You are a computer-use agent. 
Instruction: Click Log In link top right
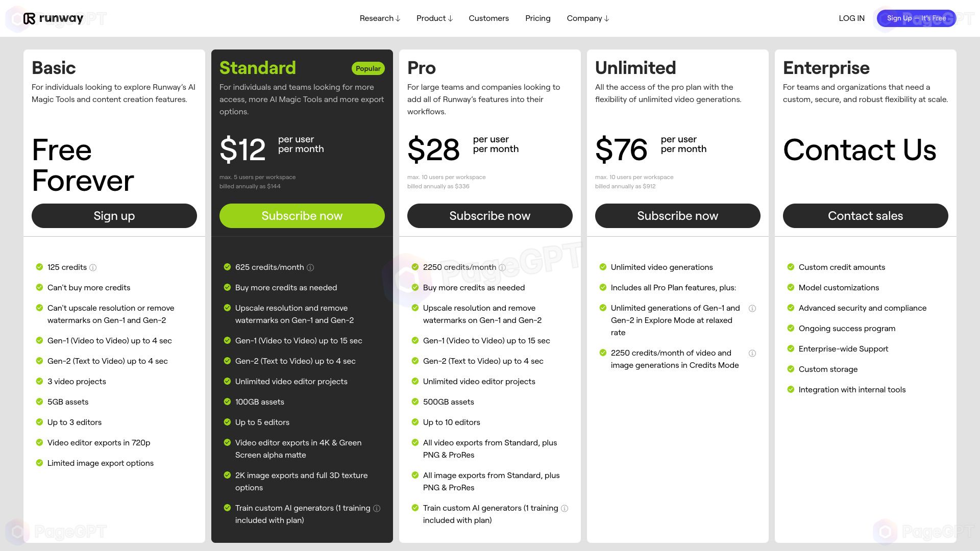(x=851, y=18)
